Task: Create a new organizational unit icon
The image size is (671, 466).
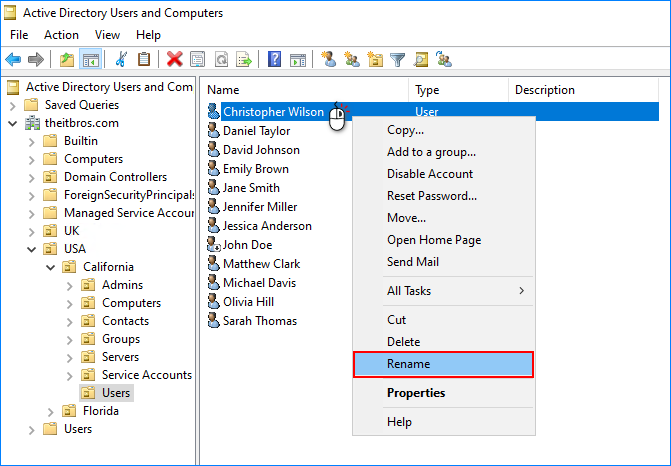Action: pyautogui.click(x=375, y=59)
